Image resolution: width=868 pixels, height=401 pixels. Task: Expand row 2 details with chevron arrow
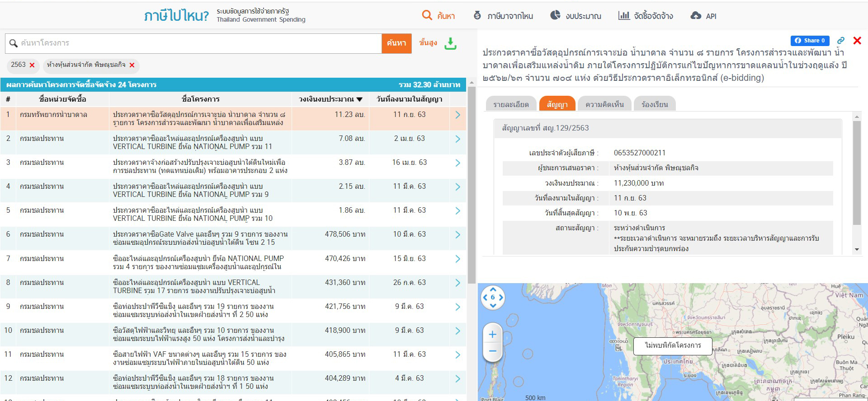(458, 139)
